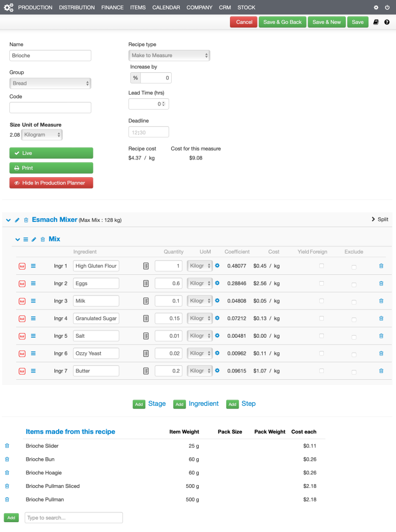Open settings gear in top bar
Viewport: 396px width, 532px height.
(376, 7)
